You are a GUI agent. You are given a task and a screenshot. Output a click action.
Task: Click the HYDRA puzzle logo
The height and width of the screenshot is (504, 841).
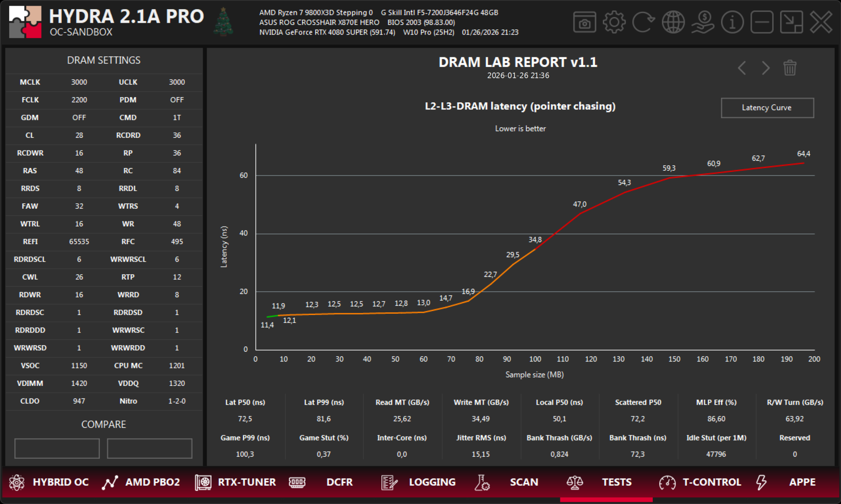[x=25, y=22]
